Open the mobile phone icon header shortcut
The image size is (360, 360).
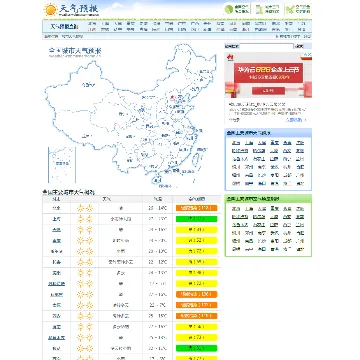tap(259, 9)
